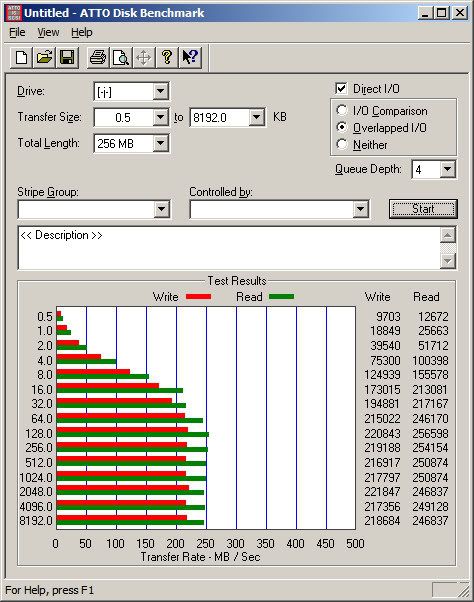Click the window resize grip in status bar
This screenshot has height=602, width=474.
[464, 590]
